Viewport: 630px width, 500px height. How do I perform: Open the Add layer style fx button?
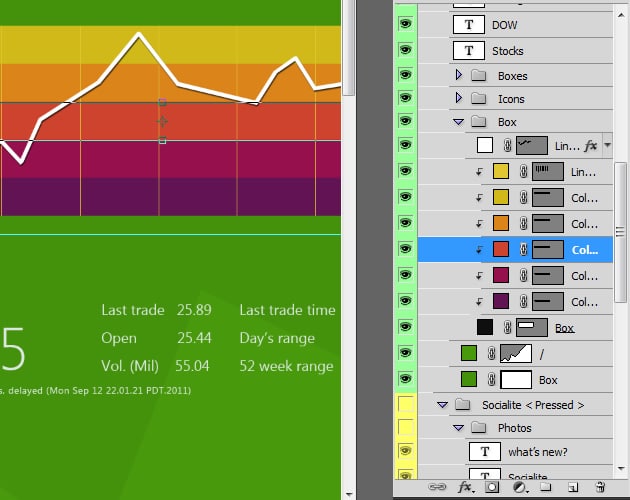point(466,487)
